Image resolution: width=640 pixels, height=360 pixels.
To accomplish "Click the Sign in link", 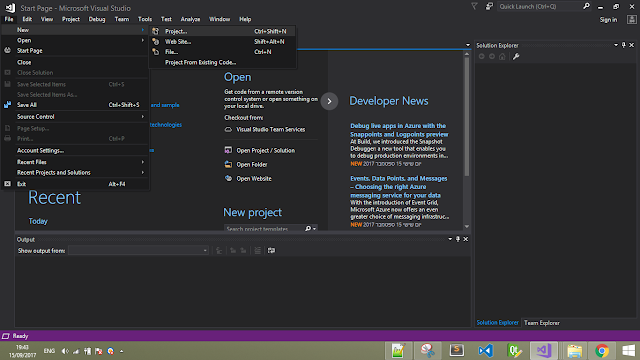I will pyautogui.click(x=608, y=20).
